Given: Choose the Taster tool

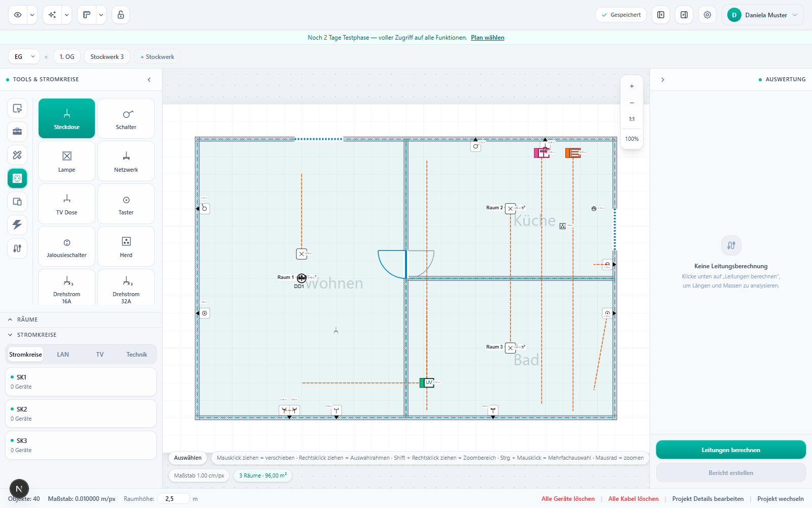Looking at the screenshot, I should 126,204.
